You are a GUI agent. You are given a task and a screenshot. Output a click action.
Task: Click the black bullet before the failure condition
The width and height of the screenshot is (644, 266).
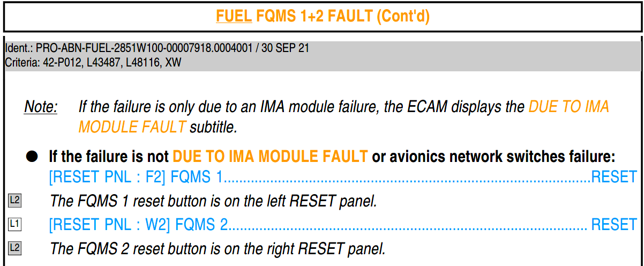[x=33, y=157]
